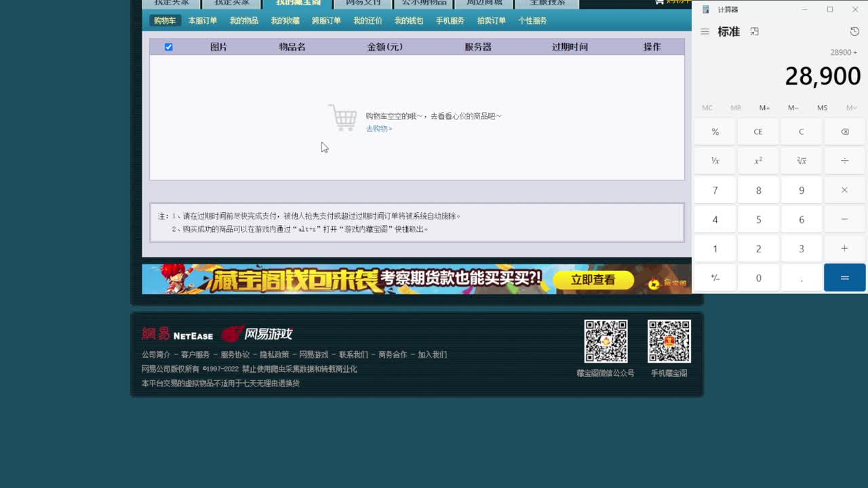
Task: Toggle calculator always-on-top mode
Action: coord(754,30)
